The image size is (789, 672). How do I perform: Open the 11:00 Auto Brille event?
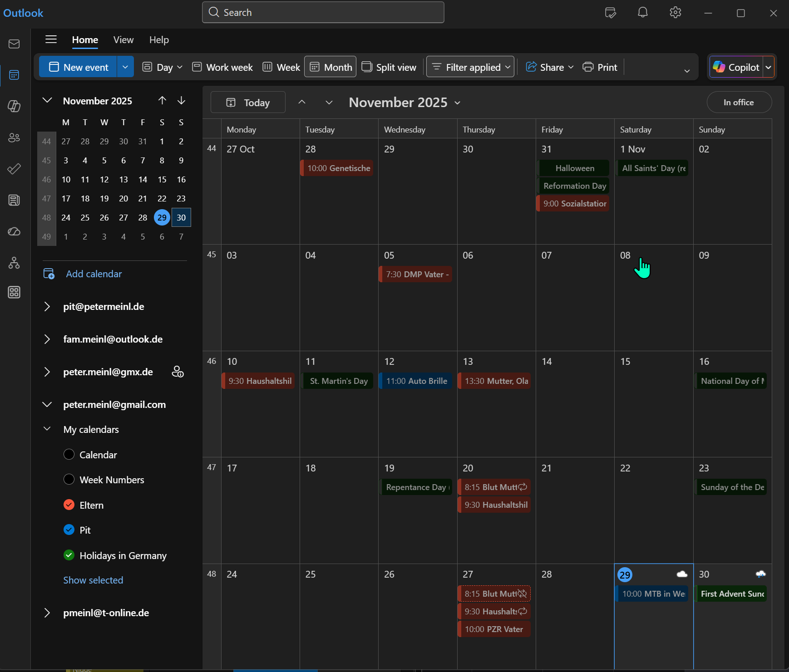click(x=416, y=381)
